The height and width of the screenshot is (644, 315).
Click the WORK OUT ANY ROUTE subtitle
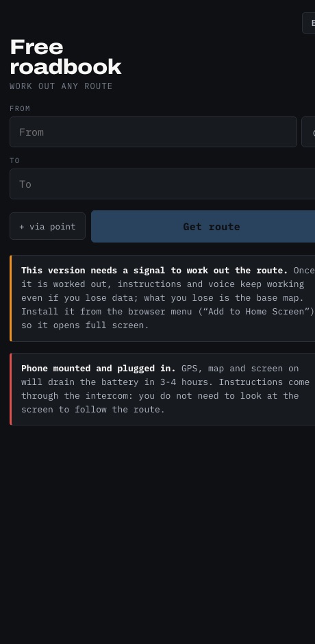[x=61, y=86]
